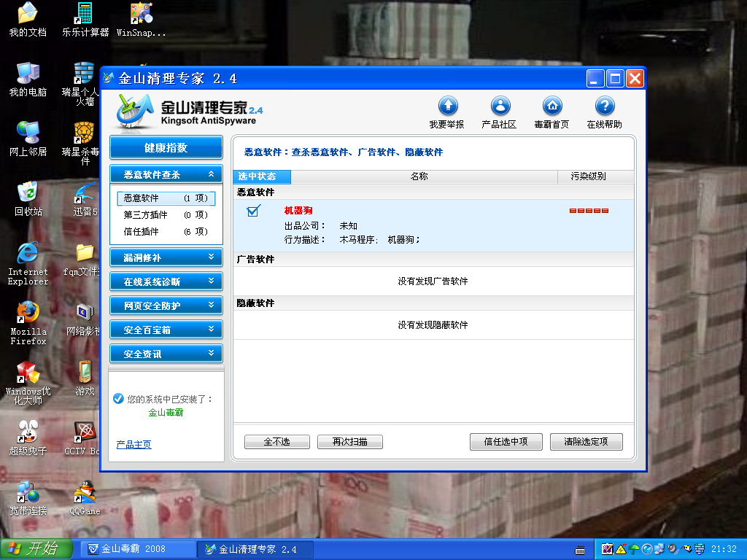Select 恶意软件 (1项) in sidebar
The height and width of the screenshot is (560, 747).
(166, 198)
